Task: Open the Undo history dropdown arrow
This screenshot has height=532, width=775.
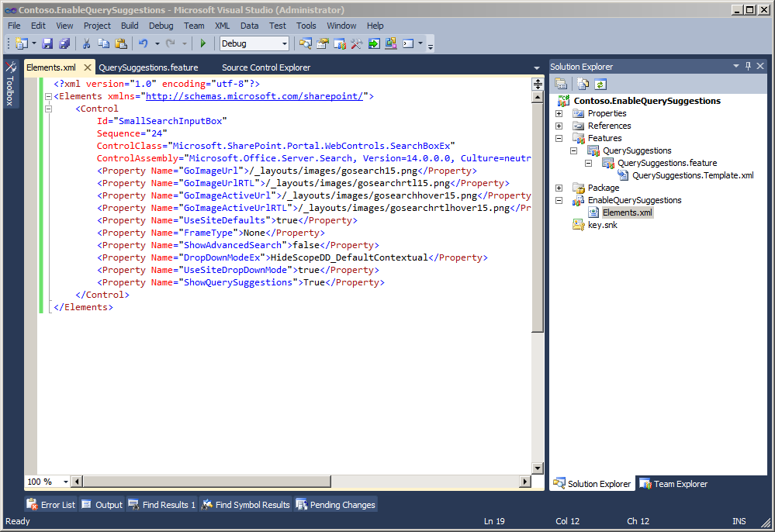Action: click(157, 43)
